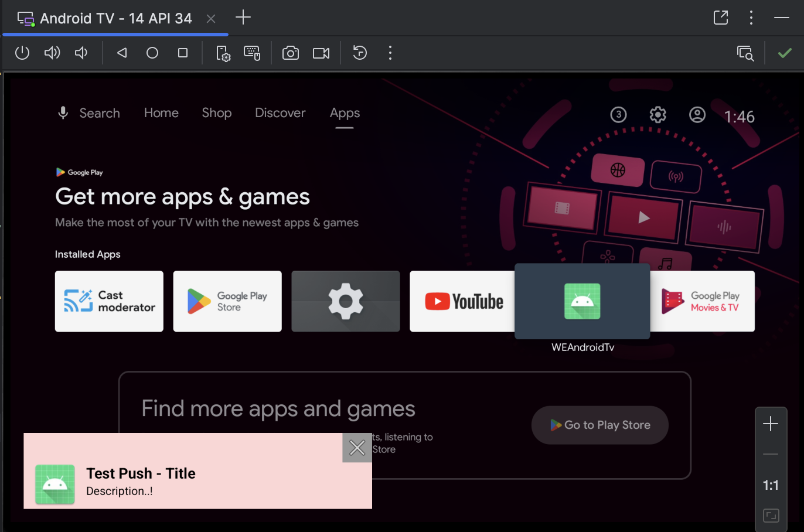Select the Apps tab
804x532 pixels.
click(345, 113)
